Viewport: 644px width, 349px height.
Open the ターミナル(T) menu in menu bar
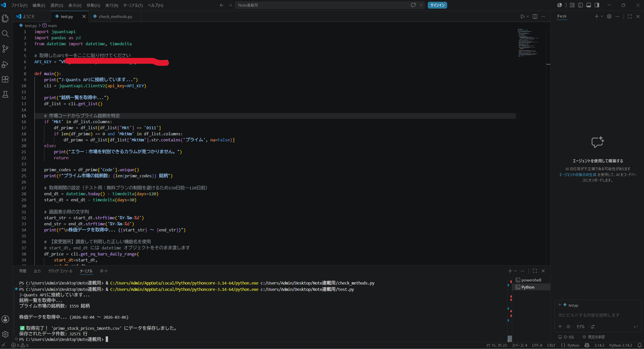pyautogui.click(x=133, y=5)
